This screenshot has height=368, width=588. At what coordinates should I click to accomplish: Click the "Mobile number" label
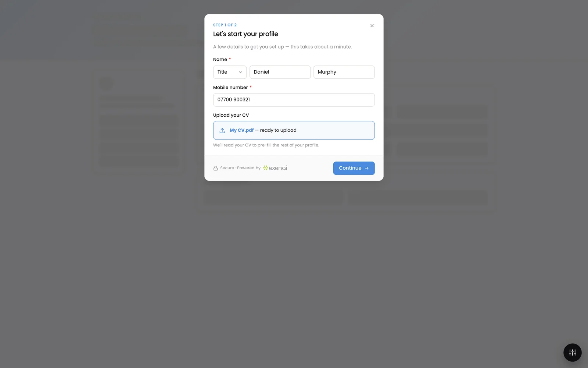(230, 88)
